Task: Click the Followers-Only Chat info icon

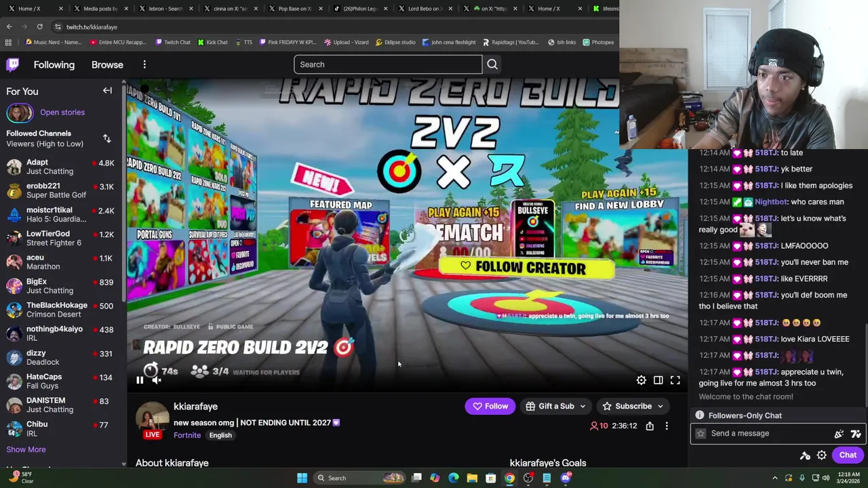Action: (699, 415)
